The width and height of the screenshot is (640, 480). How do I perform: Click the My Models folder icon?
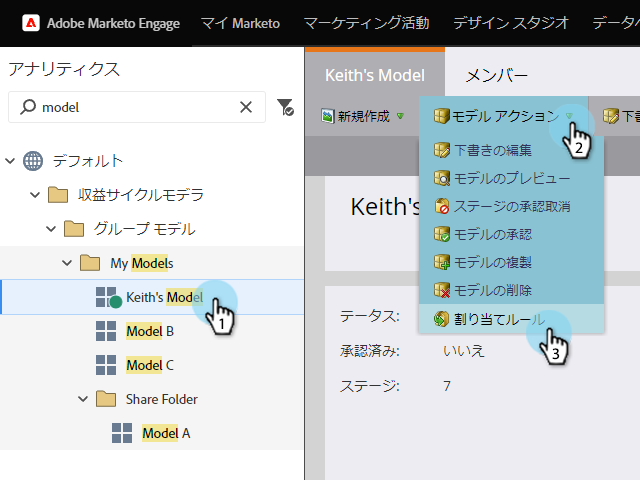tap(90, 263)
